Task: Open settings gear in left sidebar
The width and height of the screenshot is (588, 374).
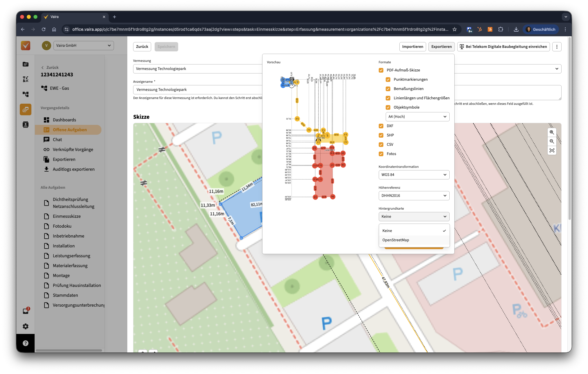Action: click(26, 326)
